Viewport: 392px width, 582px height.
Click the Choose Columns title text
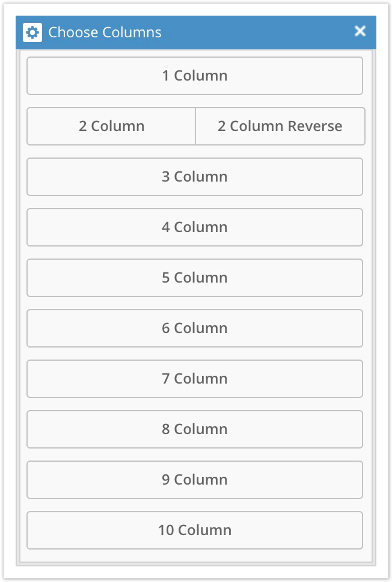point(105,32)
